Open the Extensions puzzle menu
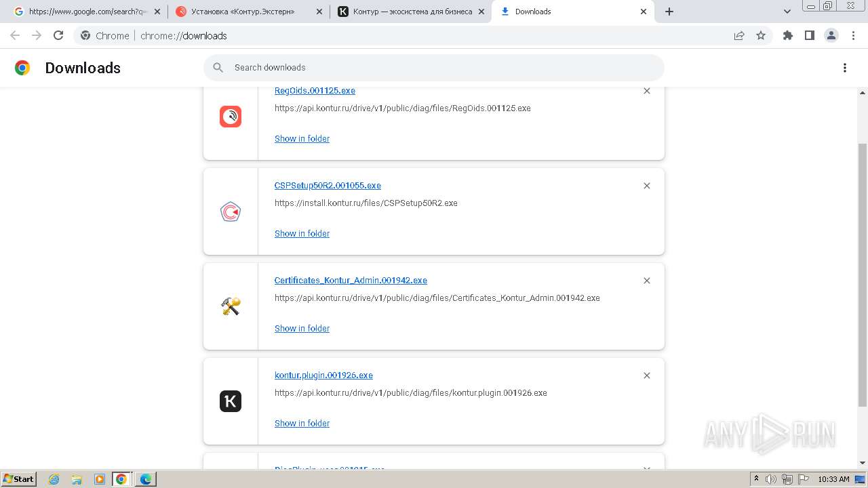The height and width of the screenshot is (488, 868). (x=788, y=35)
